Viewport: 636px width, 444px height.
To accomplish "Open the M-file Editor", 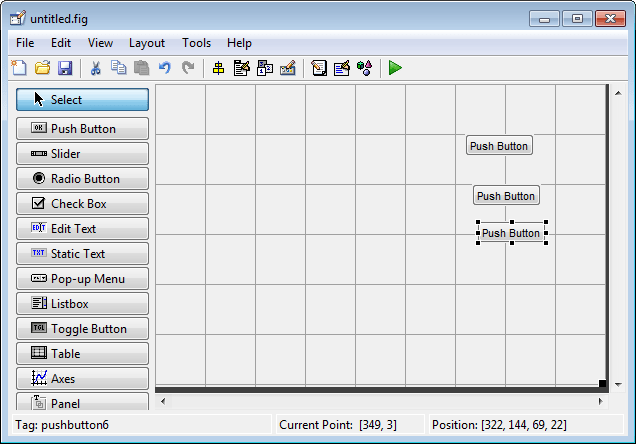I will (319, 68).
